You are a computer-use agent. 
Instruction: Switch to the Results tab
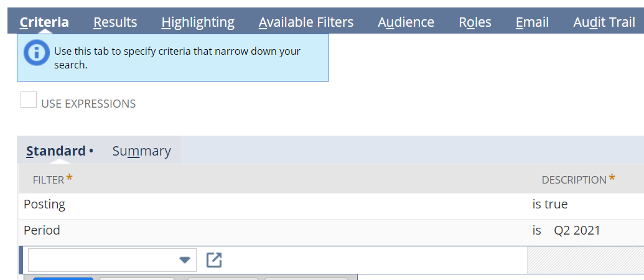[x=115, y=22]
